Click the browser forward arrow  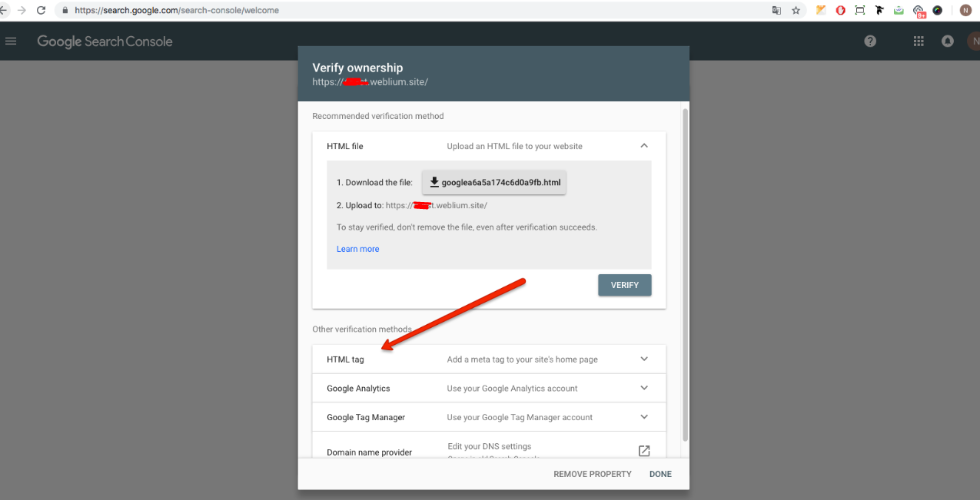(x=21, y=11)
